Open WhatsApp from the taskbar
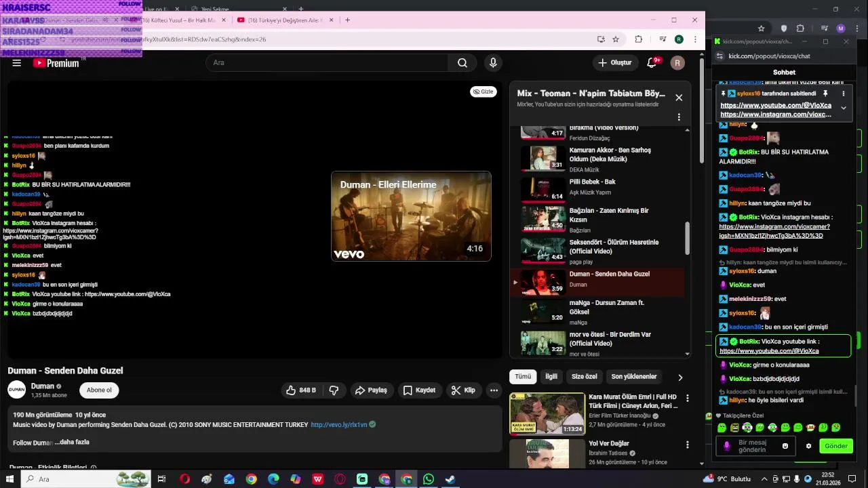The width and height of the screenshot is (868, 488). click(x=429, y=479)
